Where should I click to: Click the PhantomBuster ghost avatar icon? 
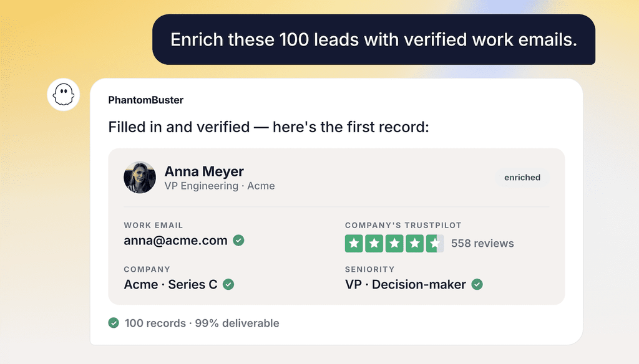pos(63,95)
